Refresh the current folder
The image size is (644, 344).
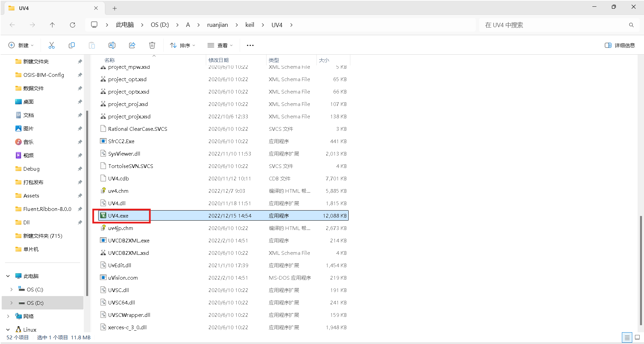coord(72,25)
